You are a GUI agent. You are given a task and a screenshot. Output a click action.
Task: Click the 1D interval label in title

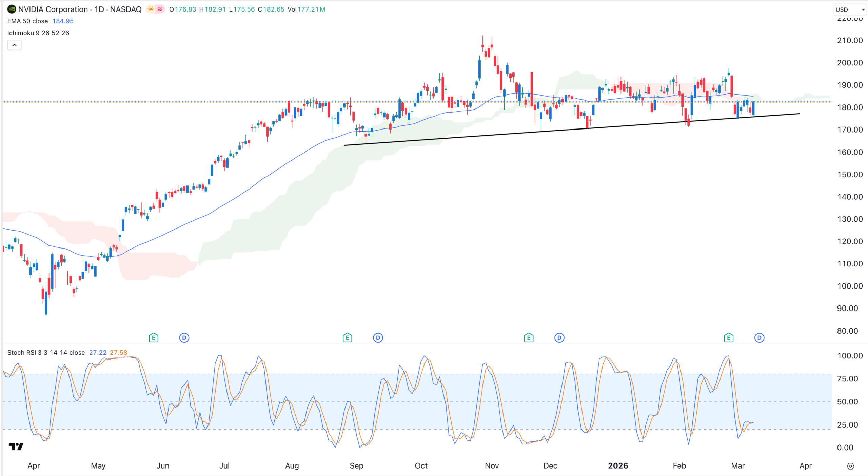pos(99,9)
